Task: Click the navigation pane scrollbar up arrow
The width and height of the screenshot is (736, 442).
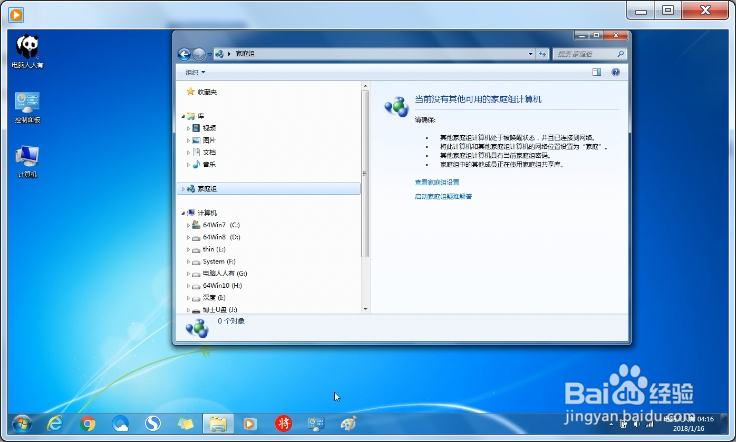Action: [365, 86]
